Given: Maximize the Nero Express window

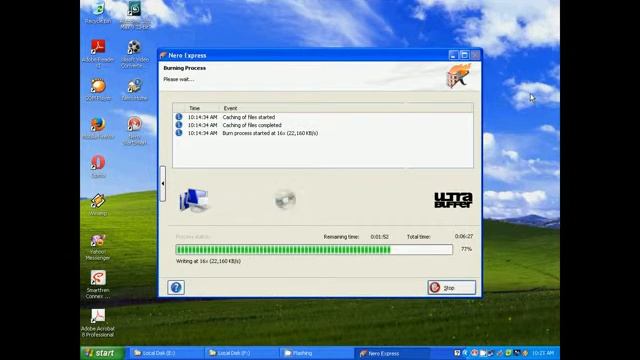Looking at the screenshot, I should pyautogui.click(x=464, y=55).
